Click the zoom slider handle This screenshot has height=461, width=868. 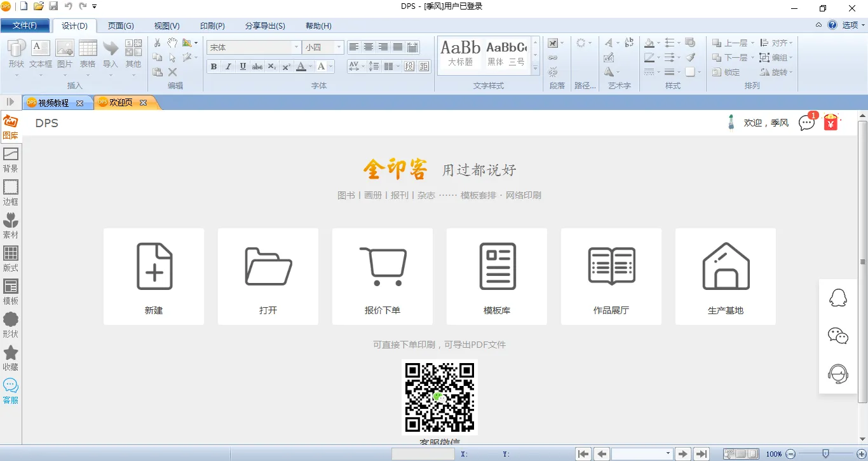coord(825,454)
